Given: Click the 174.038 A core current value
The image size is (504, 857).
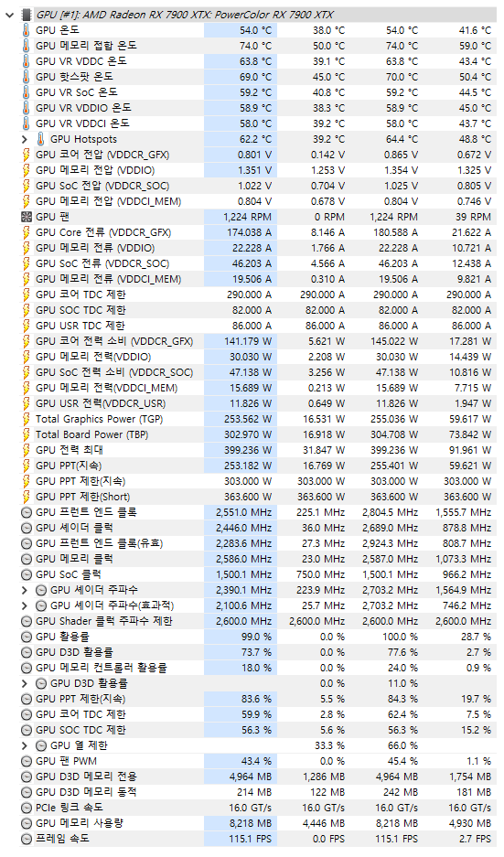Looking at the screenshot, I should point(250,232).
